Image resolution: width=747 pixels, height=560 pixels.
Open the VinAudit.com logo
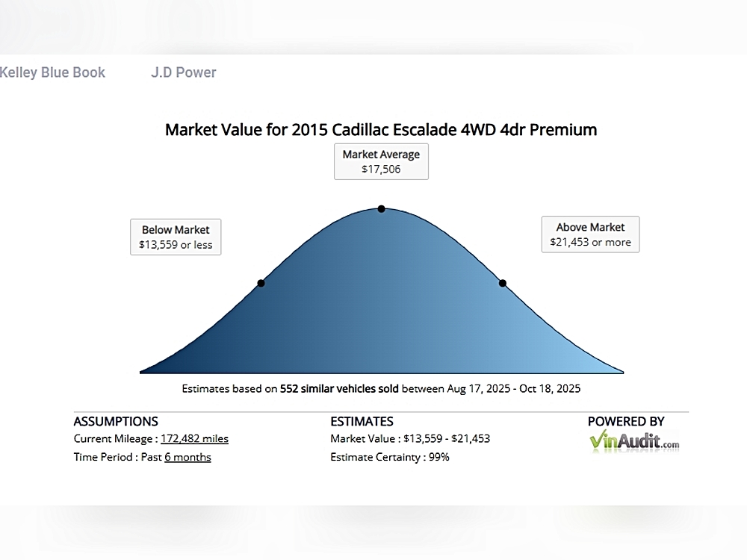point(634,441)
